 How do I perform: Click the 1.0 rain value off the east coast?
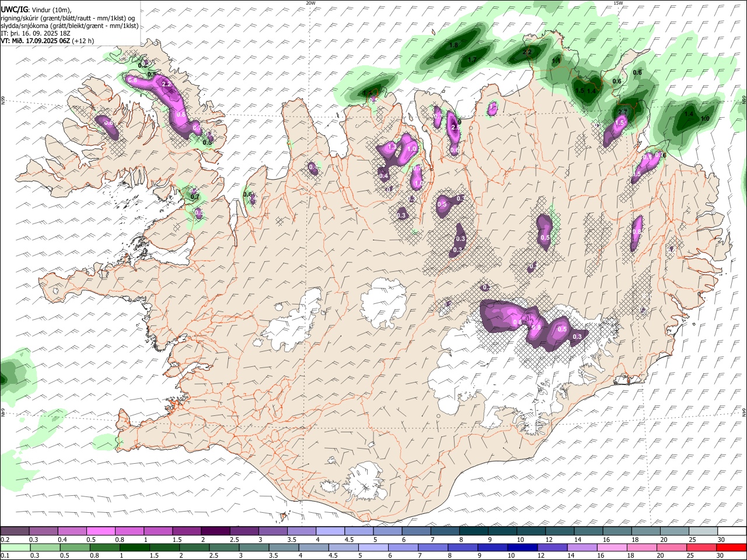(704, 119)
